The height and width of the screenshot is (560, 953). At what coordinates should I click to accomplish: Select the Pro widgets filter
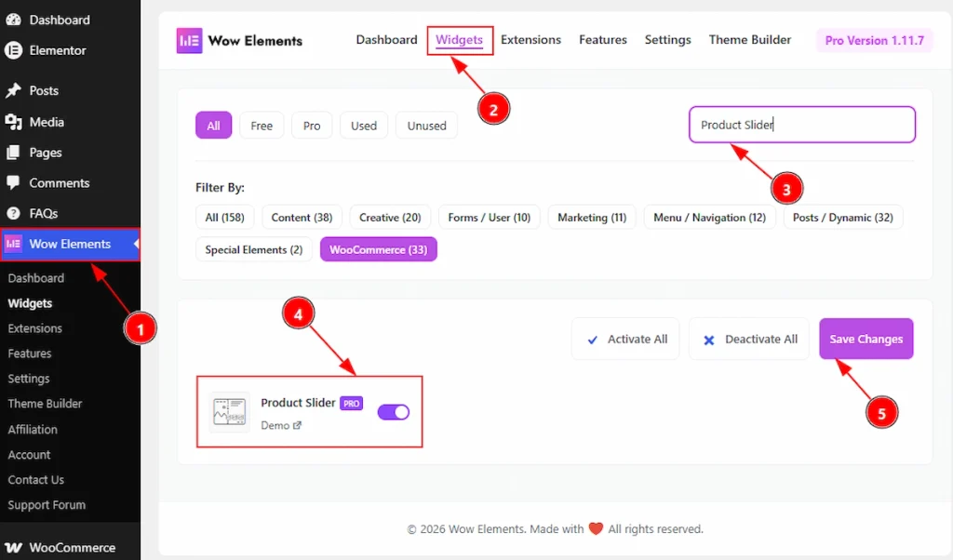pos(312,126)
